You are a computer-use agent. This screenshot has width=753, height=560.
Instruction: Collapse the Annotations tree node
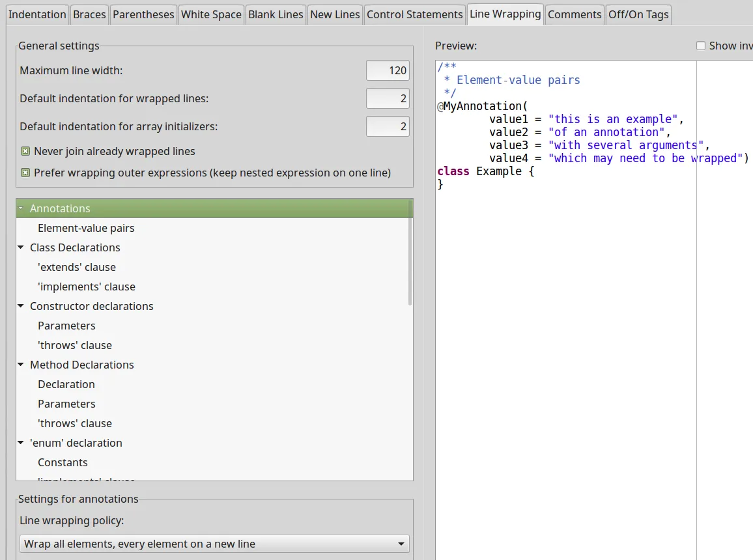click(21, 208)
